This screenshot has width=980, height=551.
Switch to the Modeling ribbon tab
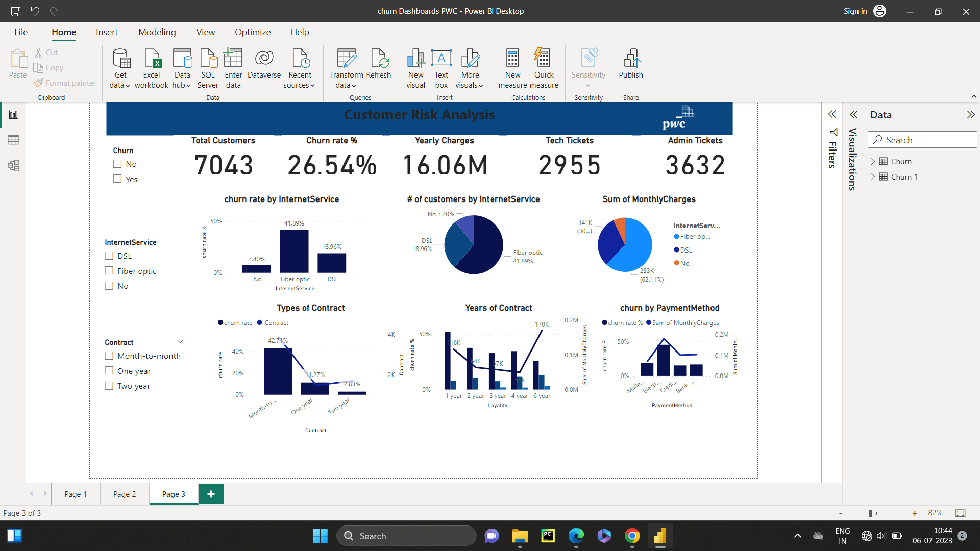click(x=157, y=32)
